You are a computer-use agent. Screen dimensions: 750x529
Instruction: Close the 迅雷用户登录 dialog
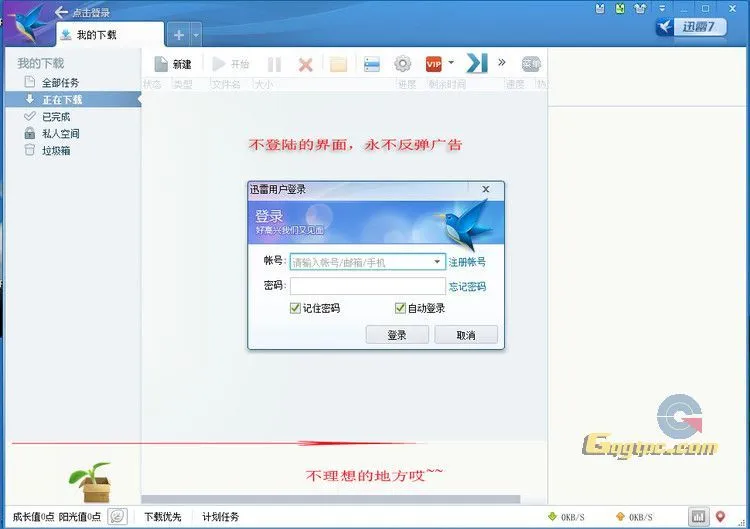click(485, 189)
